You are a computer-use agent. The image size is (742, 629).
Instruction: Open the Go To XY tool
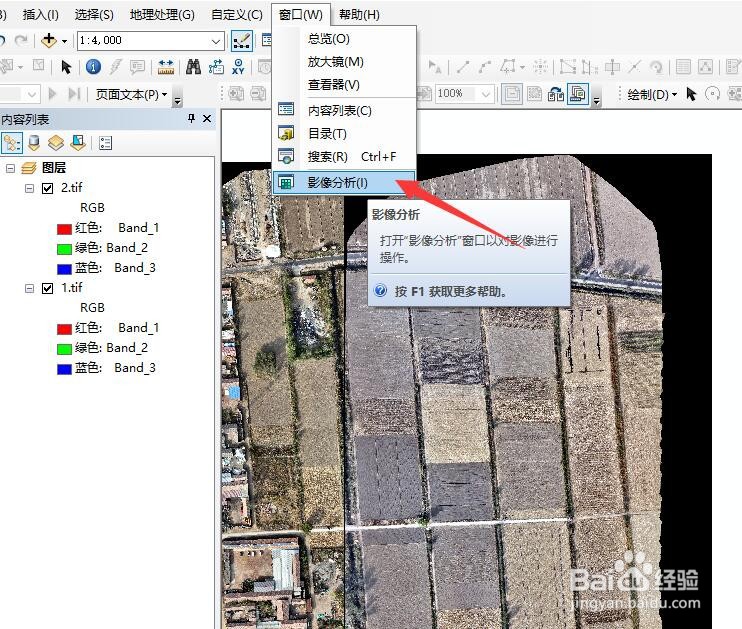(238, 67)
